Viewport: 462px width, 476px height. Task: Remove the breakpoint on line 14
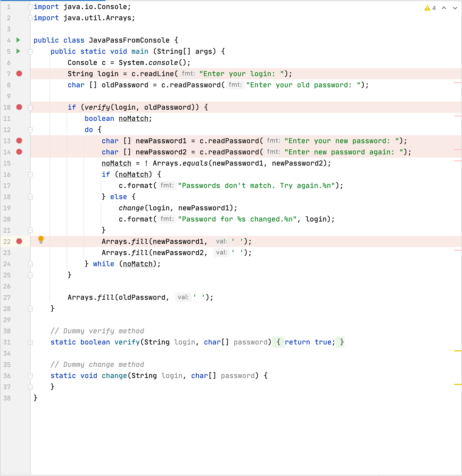tap(19, 152)
